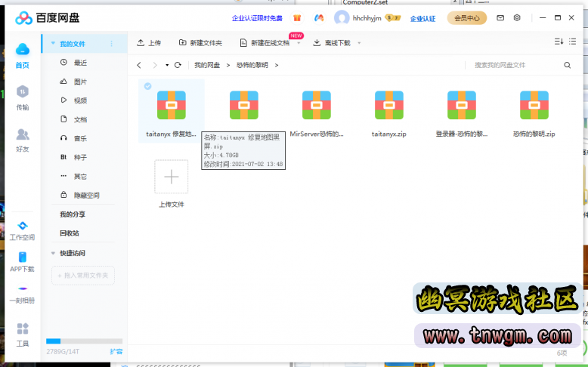588x367 pixels.
Task: Collapse the 快捷访问 section arrow
Action: pos(53,254)
